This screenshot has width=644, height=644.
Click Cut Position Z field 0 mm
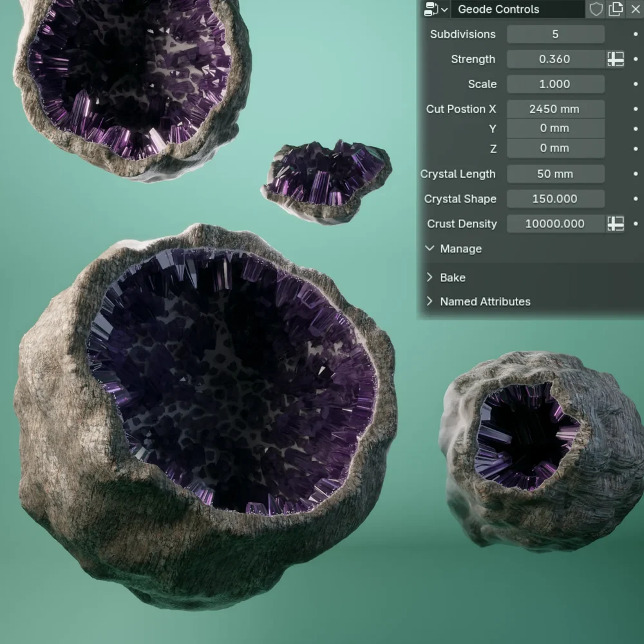point(555,148)
